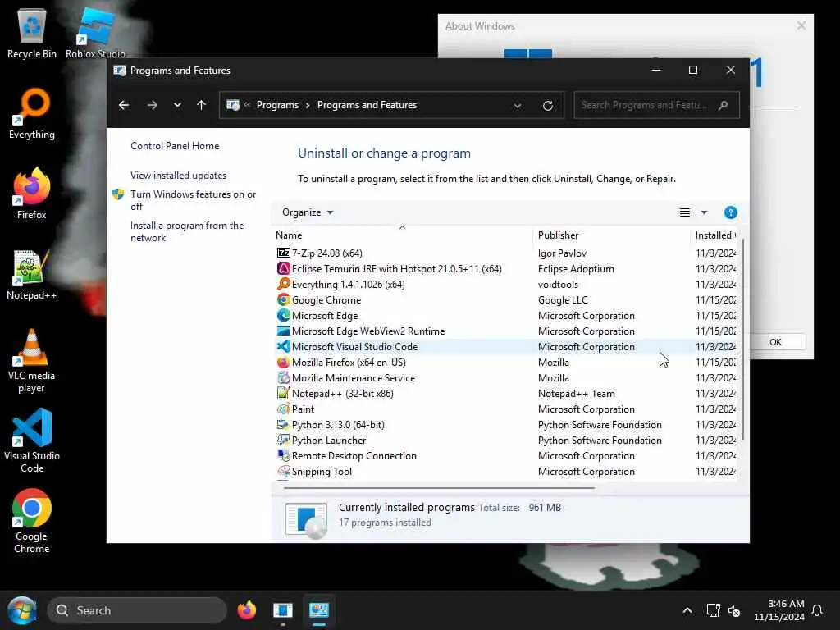Image resolution: width=840 pixels, height=630 pixels.
Task: Click the Python Software Foundation publisher for Python Launcher
Action: [x=600, y=440]
